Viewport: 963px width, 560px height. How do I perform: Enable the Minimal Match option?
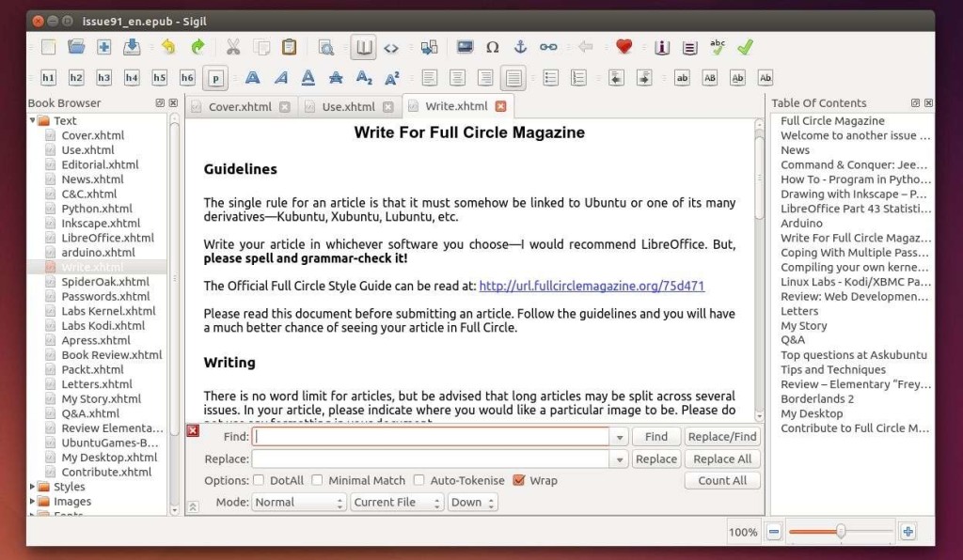317,480
